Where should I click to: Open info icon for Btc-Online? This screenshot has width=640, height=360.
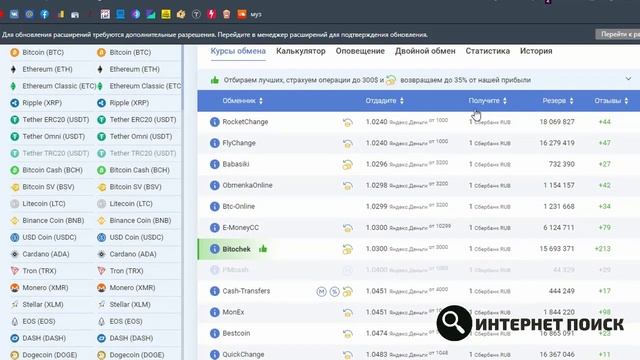(215, 207)
